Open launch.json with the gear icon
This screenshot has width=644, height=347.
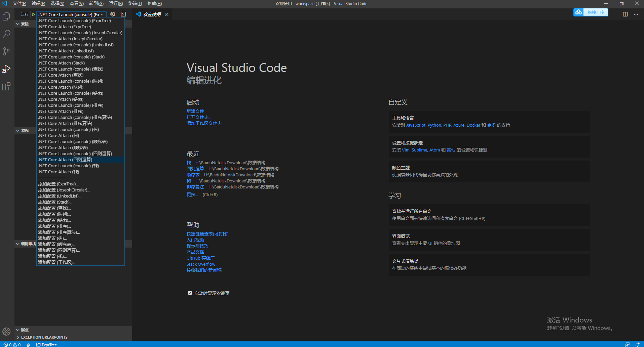click(113, 14)
